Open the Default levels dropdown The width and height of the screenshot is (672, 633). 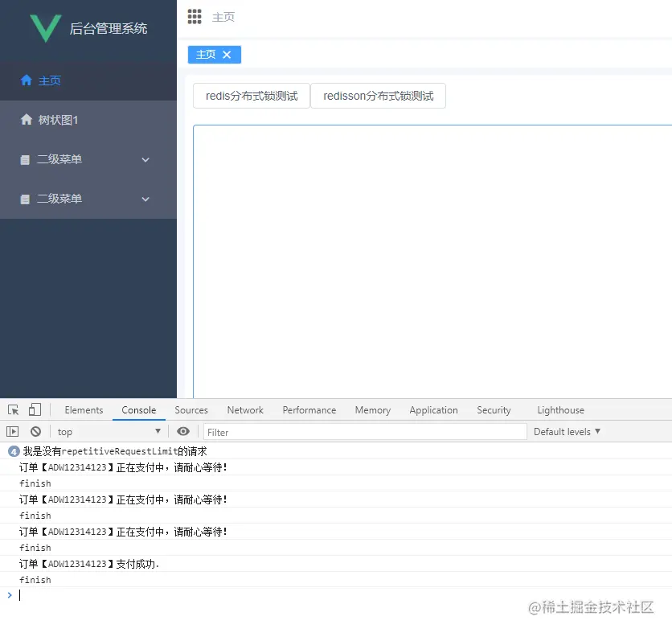pyautogui.click(x=567, y=431)
